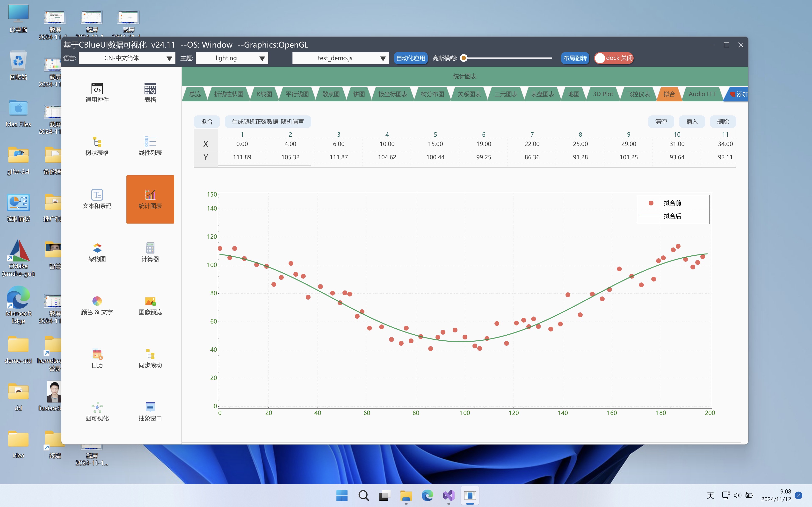Open the 日历 calendar icon
Image resolution: width=812 pixels, height=507 pixels.
point(97,354)
